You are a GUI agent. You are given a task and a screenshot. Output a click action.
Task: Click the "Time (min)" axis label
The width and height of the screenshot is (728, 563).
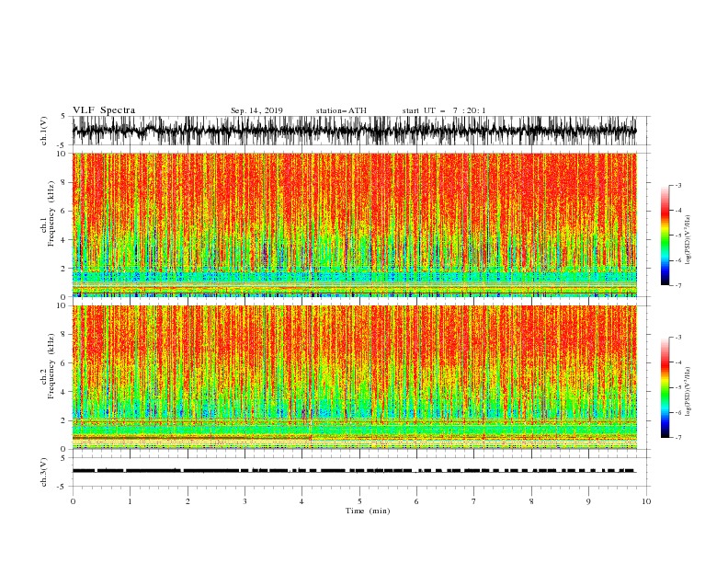tap(368, 511)
